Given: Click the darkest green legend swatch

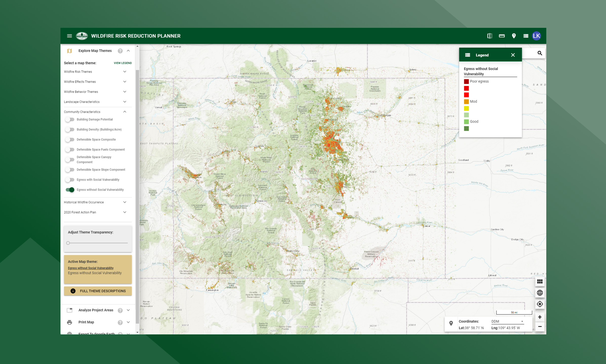Looking at the screenshot, I should coord(466,129).
